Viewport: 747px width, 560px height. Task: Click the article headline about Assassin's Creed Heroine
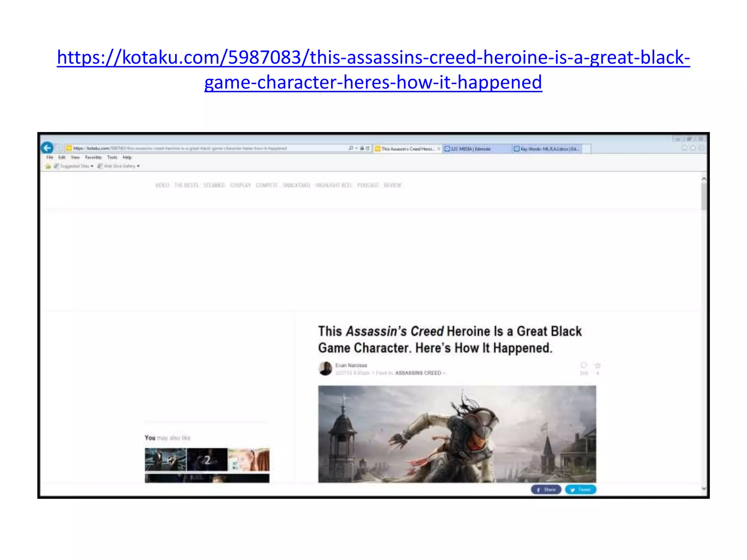pyautogui.click(x=450, y=339)
